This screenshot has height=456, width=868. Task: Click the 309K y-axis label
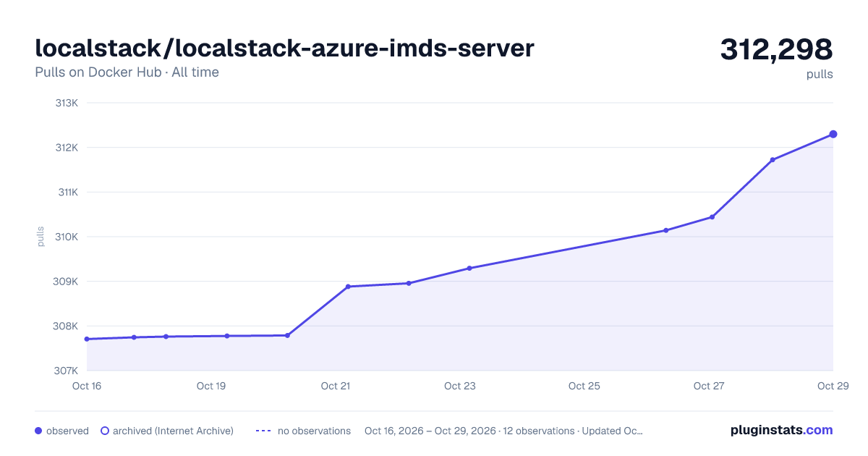click(67, 282)
